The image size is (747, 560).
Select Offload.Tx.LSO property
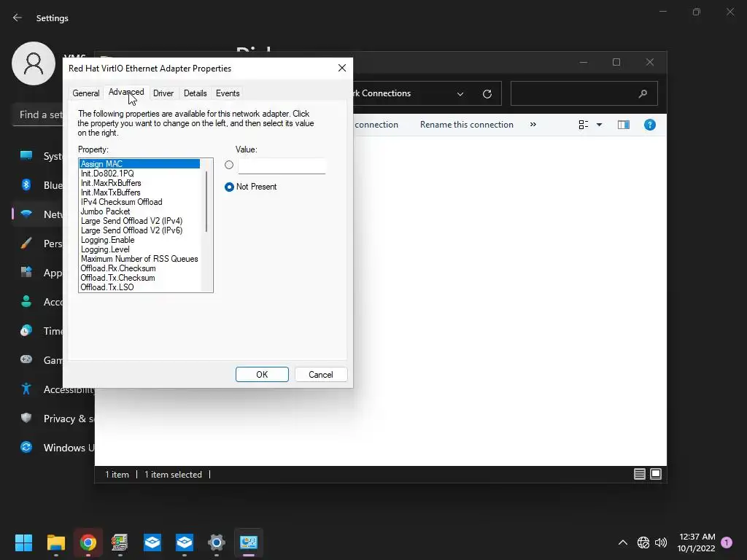coord(139,287)
